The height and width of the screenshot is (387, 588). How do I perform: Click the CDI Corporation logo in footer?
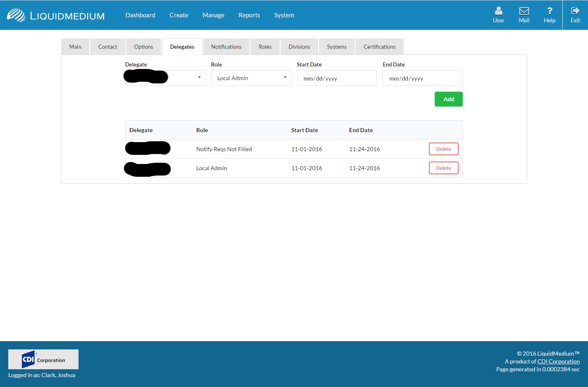[43, 359]
